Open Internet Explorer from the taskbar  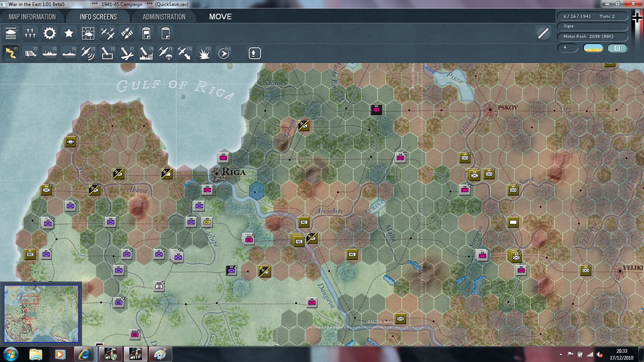tap(84, 354)
